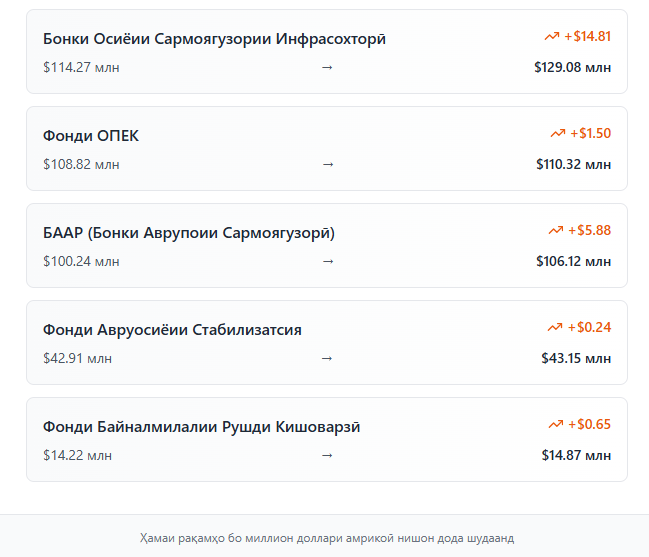This screenshot has width=649, height=557.
Task: Click the $42.91 млн starting amount
Action: click(x=77, y=358)
